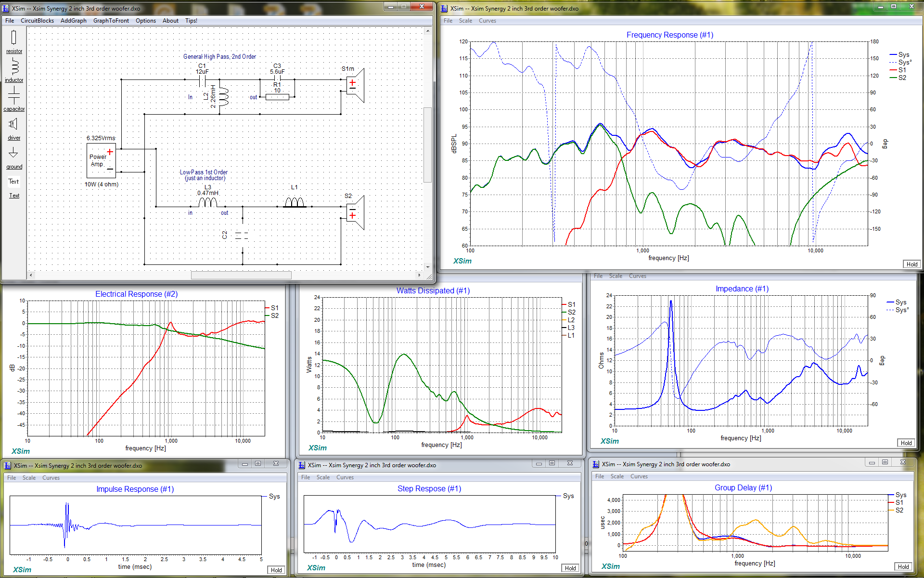Image resolution: width=924 pixels, height=578 pixels.
Task: Click 10W (4 ohm) amp label
Action: pyautogui.click(x=102, y=184)
